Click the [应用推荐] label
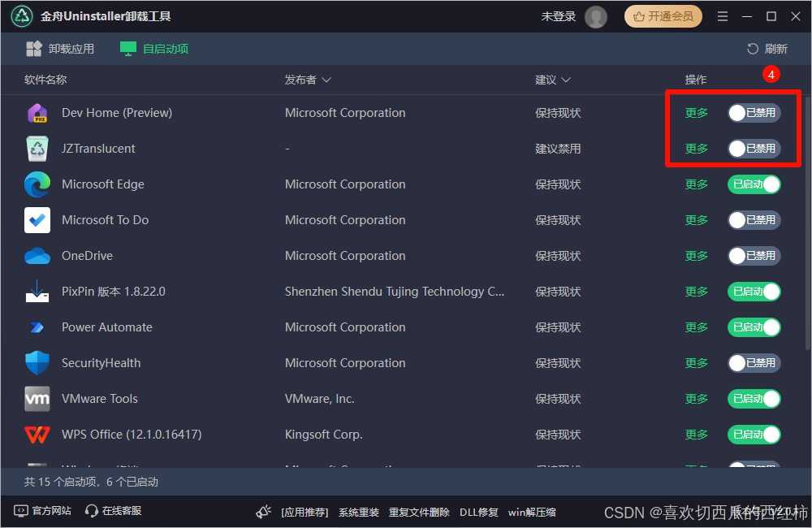 coord(304,512)
